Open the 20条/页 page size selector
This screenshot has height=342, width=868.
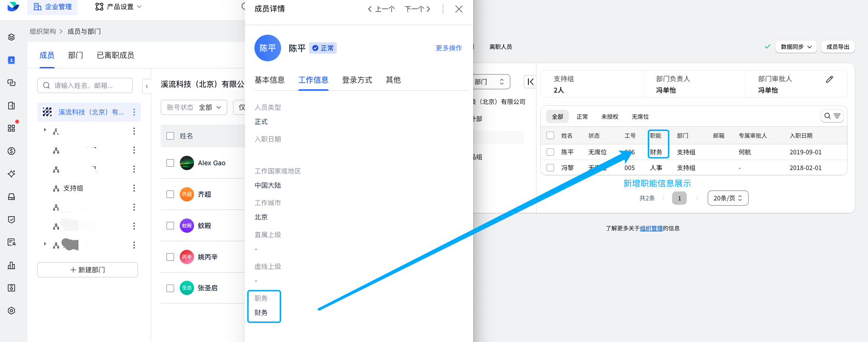[x=728, y=198]
